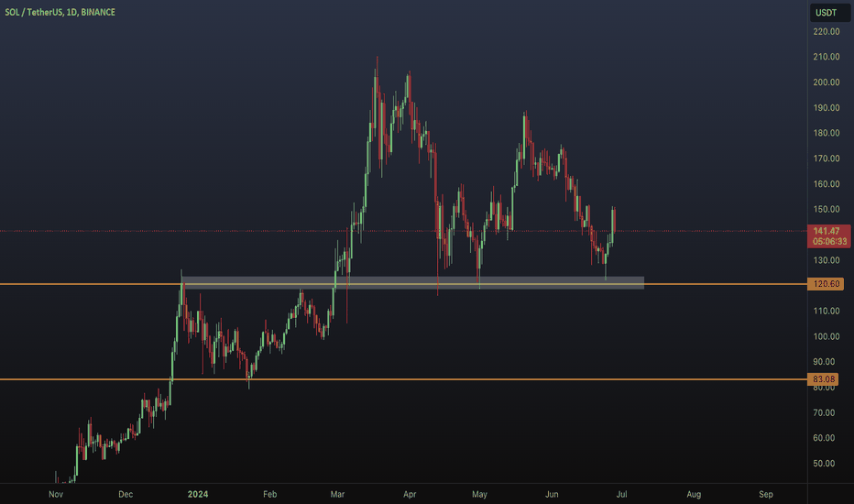Viewport: 854px width, 504px height.
Task: Click the USDT currency button
Action: 829,13
